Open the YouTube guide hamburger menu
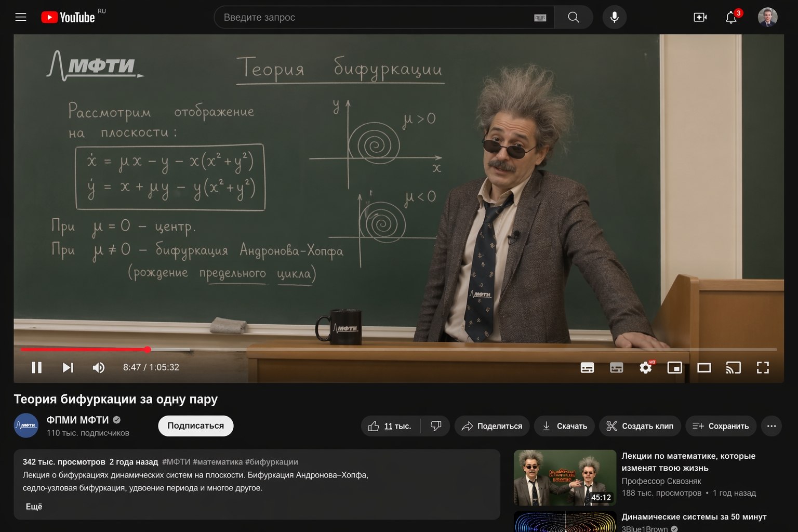The image size is (798, 532). pyautogui.click(x=21, y=17)
